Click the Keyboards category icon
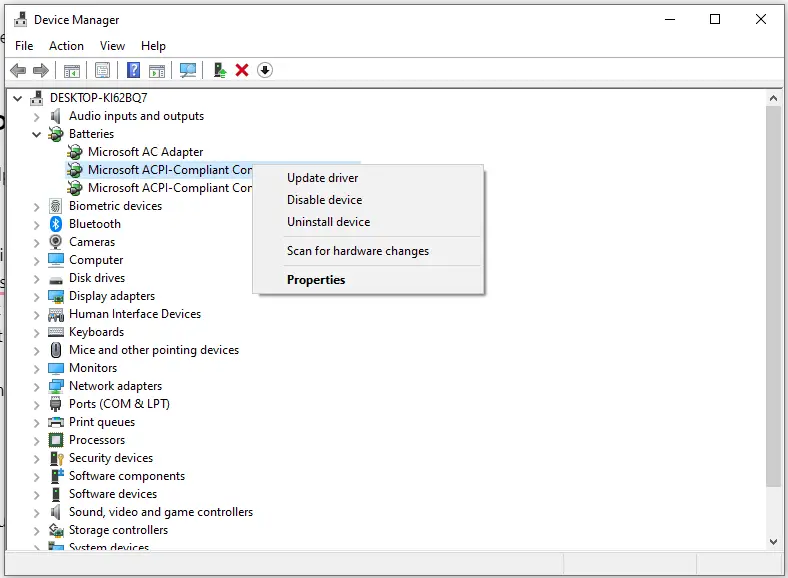Screen dimensions: 788x578 56,332
